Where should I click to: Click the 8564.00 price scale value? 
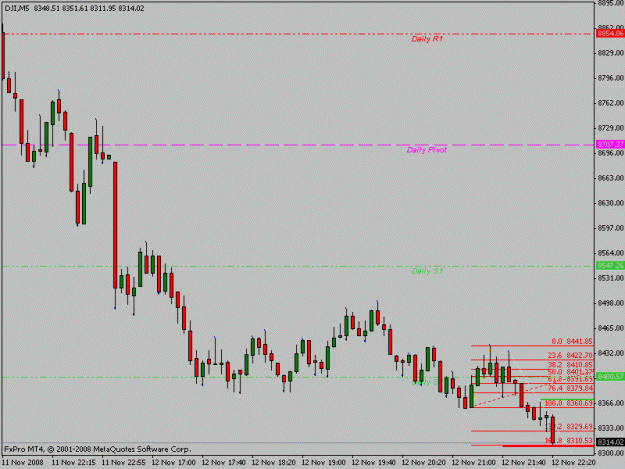point(611,253)
